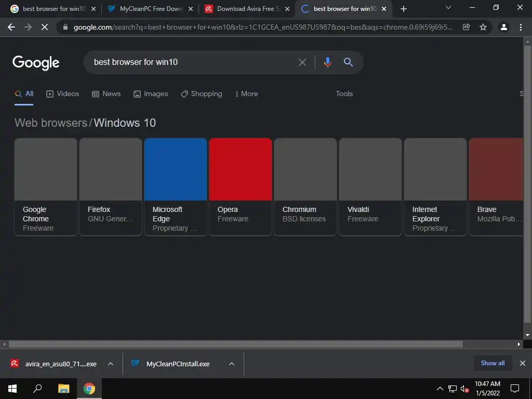The image size is (532, 399).
Task: Open a new tab with plus button
Action: 403,9
